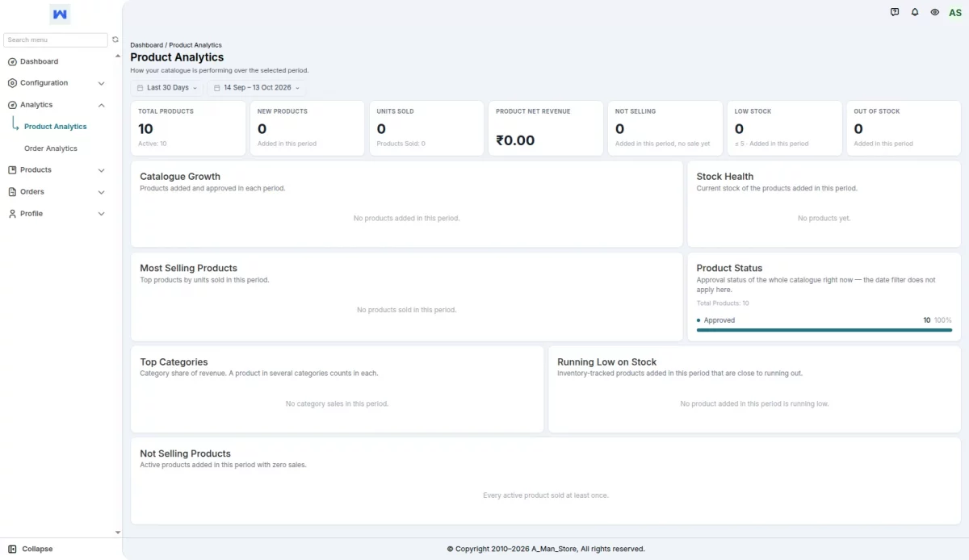Click the refresh icon beside menu search
This screenshot has width=969, height=560.
point(115,40)
